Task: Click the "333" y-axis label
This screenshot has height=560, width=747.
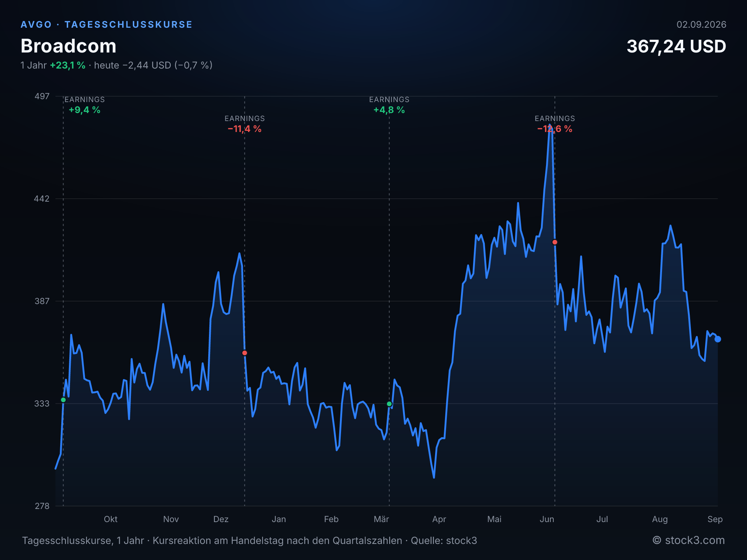Action: coord(42,404)
